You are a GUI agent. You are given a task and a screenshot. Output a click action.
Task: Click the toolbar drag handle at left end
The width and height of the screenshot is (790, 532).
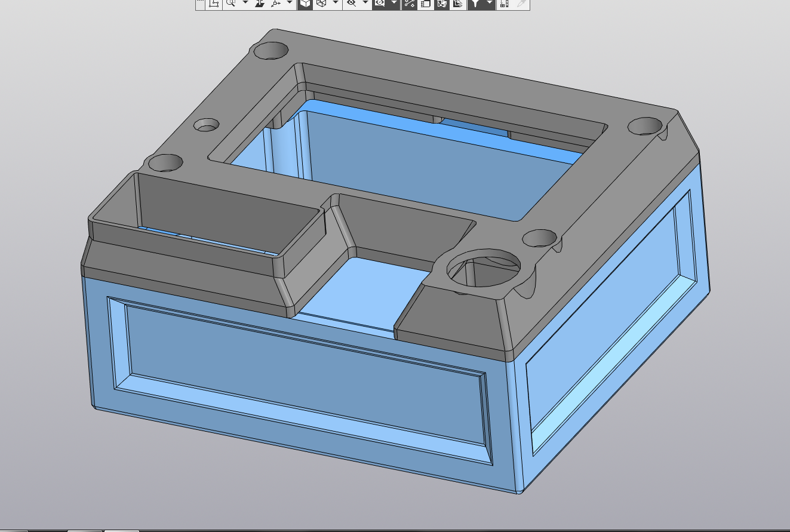[200, 4]
